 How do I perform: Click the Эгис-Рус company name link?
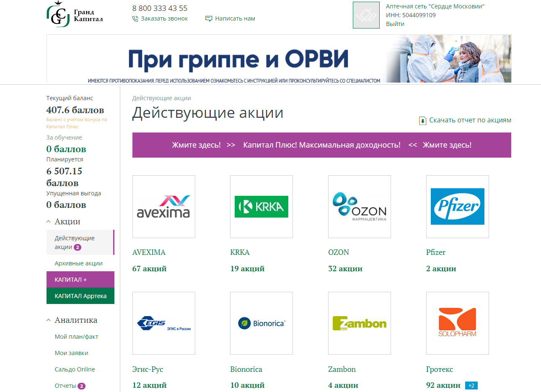point(148,369)
